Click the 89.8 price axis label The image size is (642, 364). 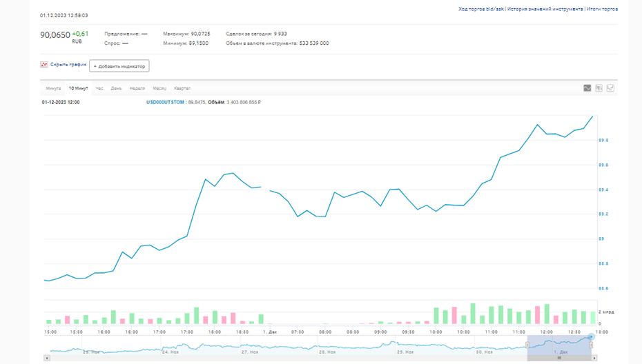tap(603, 140)
